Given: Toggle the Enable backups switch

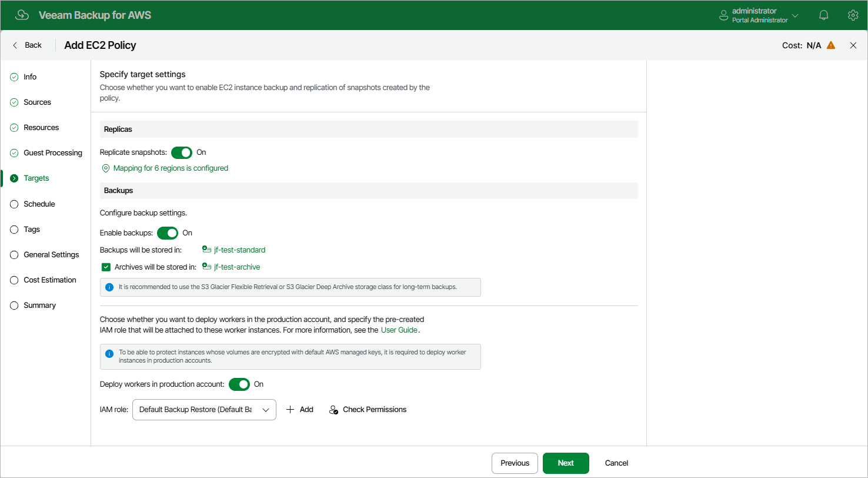Looking at the screenshot, I should [x=168, y=233].
